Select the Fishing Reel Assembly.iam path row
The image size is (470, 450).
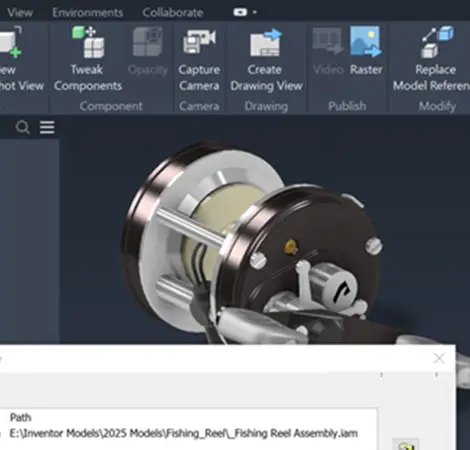[183, 433]
